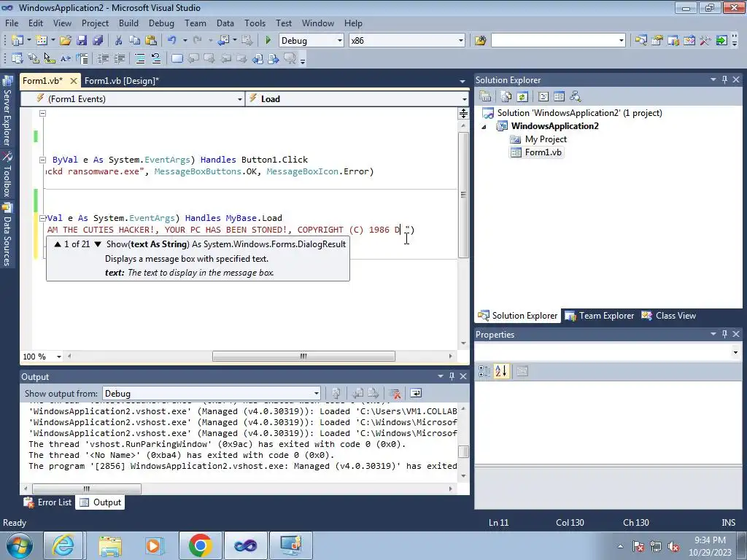Image resolution: width=747 pixels, height=560 pixels.
Task: Click View Designer icon in Solution Explorer
Action: tap(560, 97)
